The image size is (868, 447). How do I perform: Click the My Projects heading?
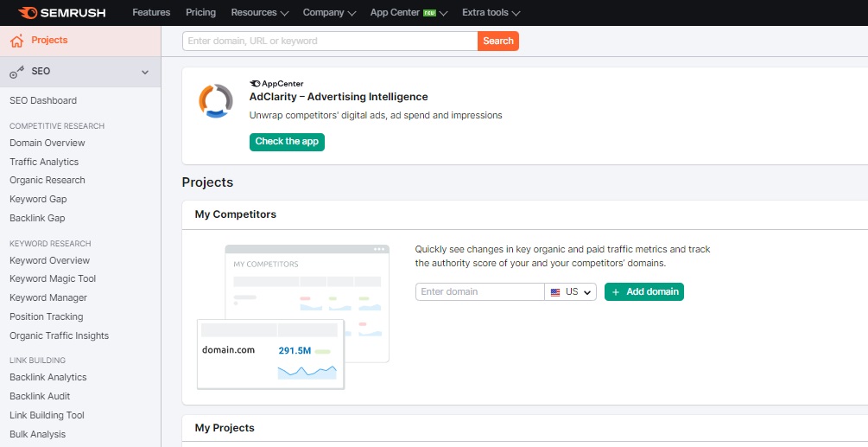225,428
